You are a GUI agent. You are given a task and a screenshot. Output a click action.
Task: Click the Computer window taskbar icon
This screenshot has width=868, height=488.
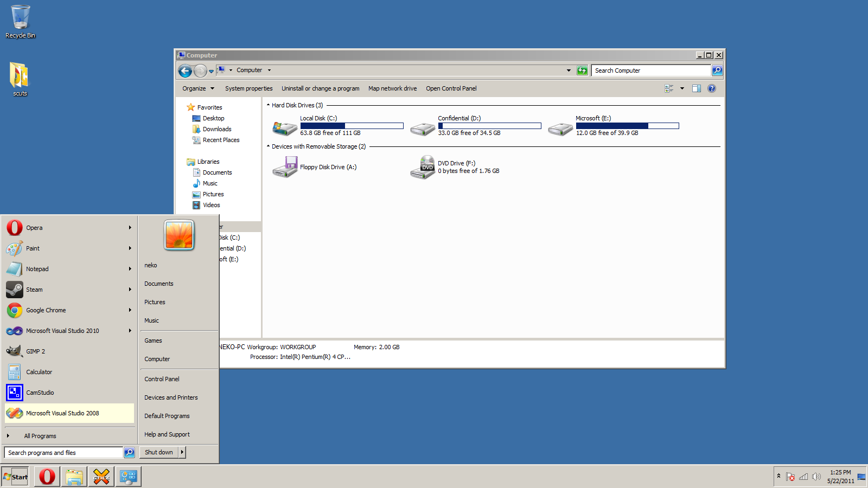tap(129, 477)
